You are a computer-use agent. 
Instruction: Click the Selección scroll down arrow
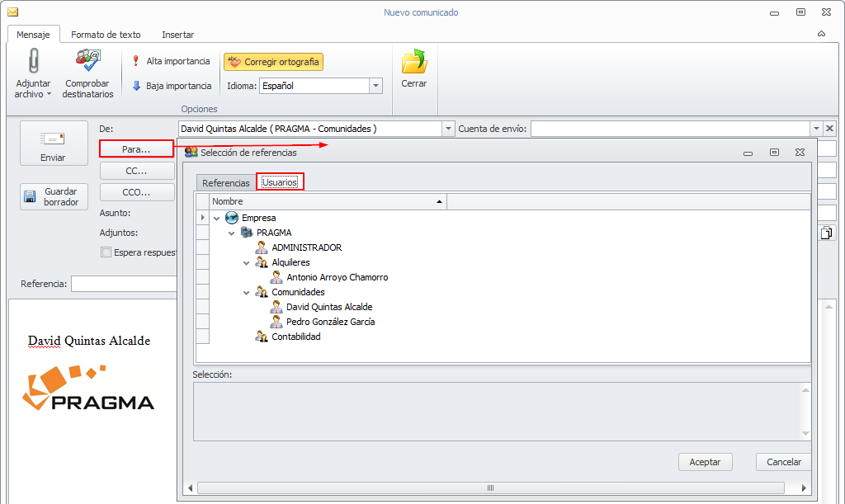(805, 433)
